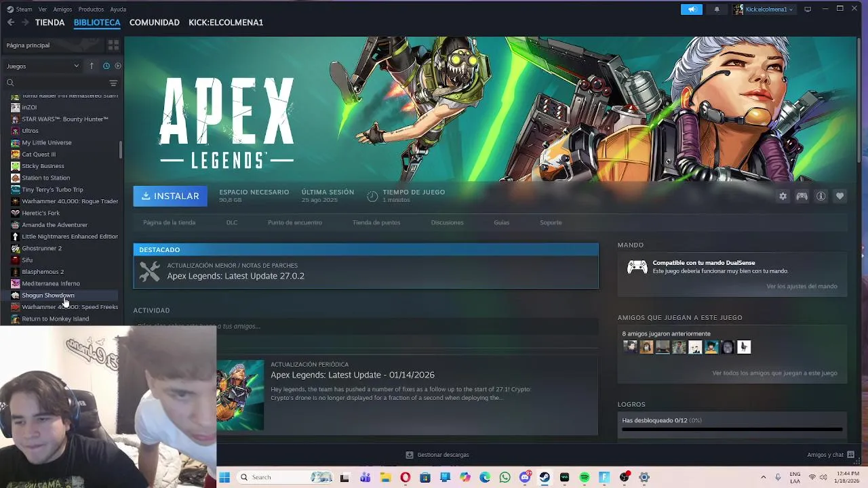Open Spotify from the taskbar

585,477
